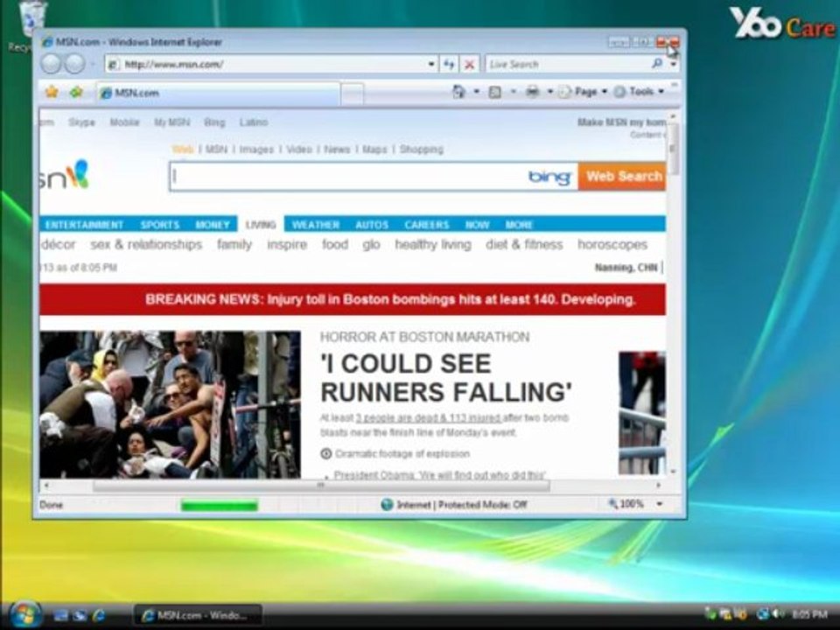840x630 pixels.
Task: Open the horoscopes sub-category link
Action: click(612, 244)
